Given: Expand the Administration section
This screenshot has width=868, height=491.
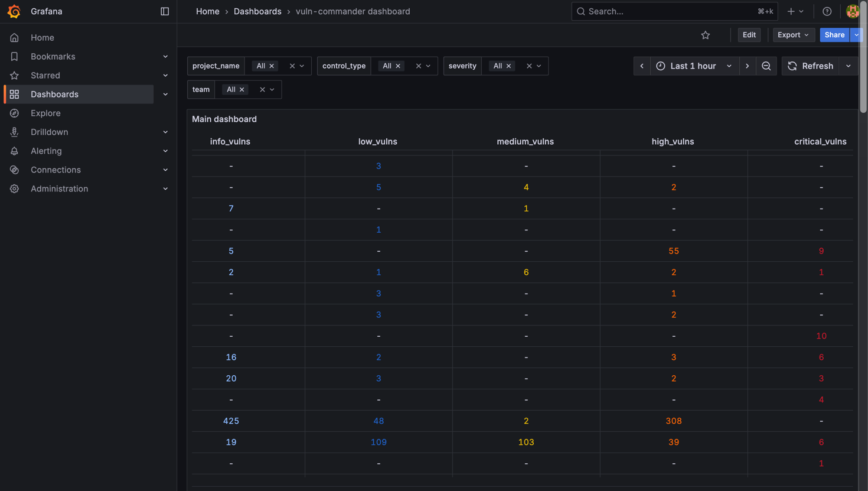Looking at the screenshot, I should (165, 189).
